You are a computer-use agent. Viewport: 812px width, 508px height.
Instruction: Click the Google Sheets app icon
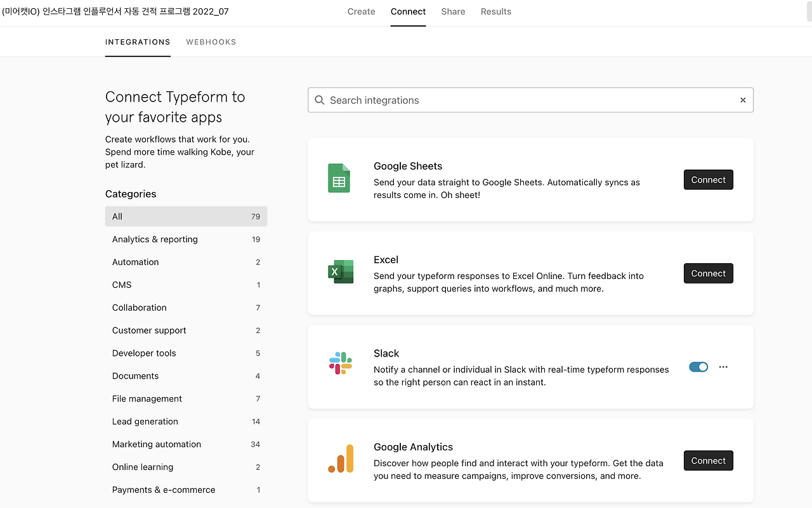pyautogui.click(x=339, y=178)
